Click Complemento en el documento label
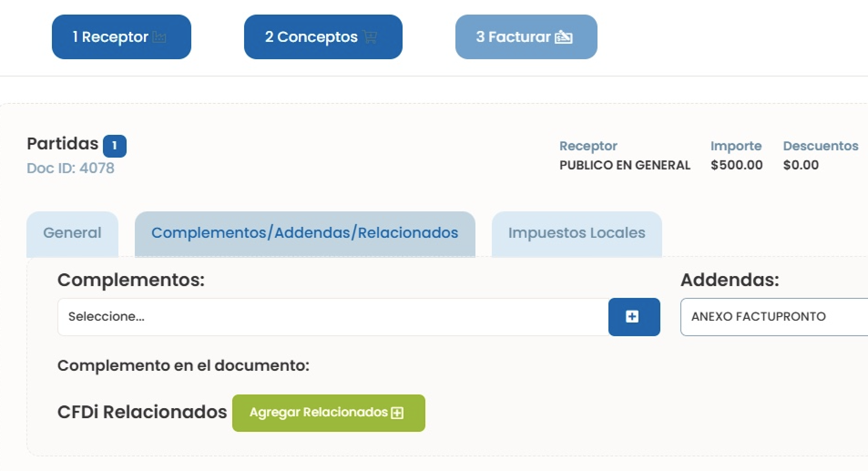Viewport: 868px width, 471px height. [183, 365]
